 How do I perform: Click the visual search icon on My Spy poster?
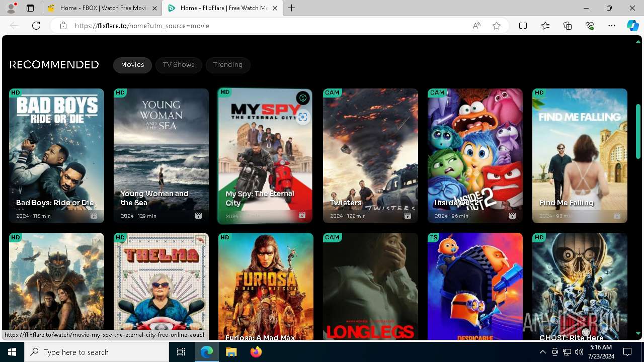[302, 117]
